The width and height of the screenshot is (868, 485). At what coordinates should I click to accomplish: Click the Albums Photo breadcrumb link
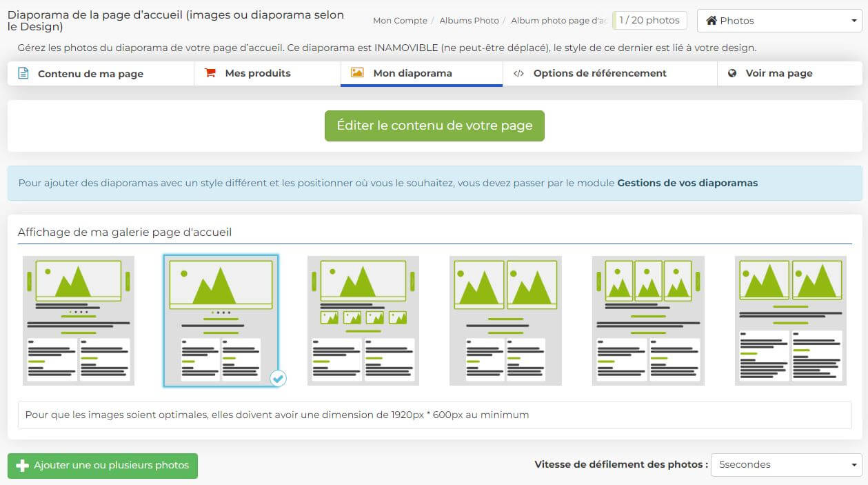tap(469, 21)
